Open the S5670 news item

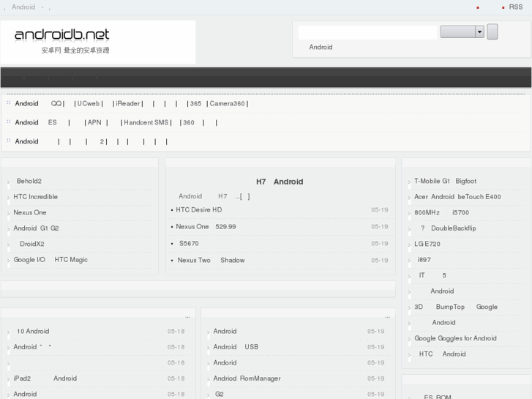pyautogui.click(x=189, y=244)
